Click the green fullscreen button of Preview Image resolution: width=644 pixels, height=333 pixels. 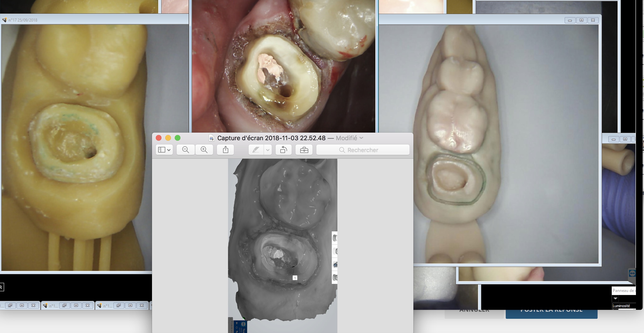[178, 138]
